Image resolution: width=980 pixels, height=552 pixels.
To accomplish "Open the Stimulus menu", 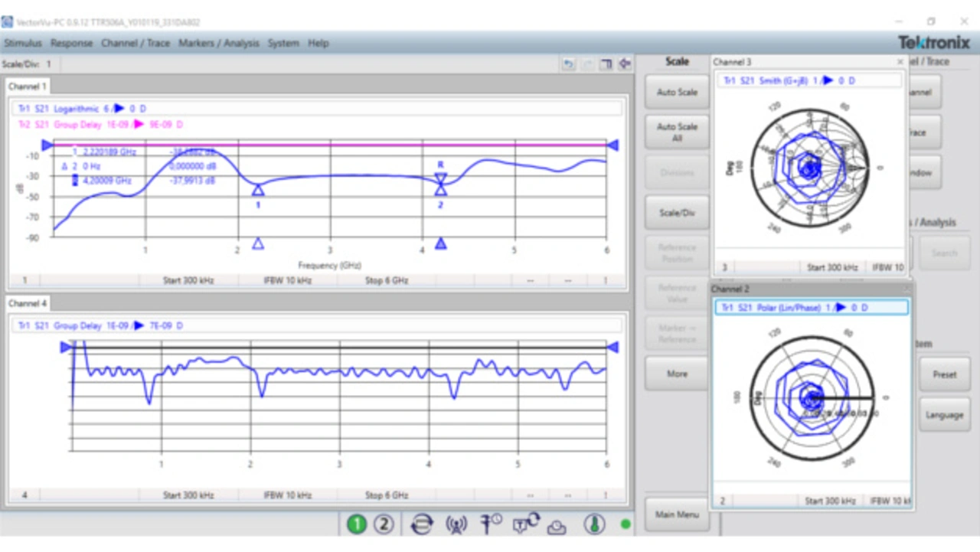I will click(23, 43).
